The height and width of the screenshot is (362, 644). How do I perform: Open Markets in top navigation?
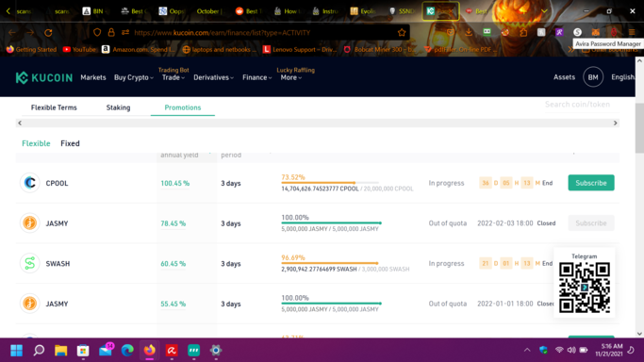coord(92,77)
